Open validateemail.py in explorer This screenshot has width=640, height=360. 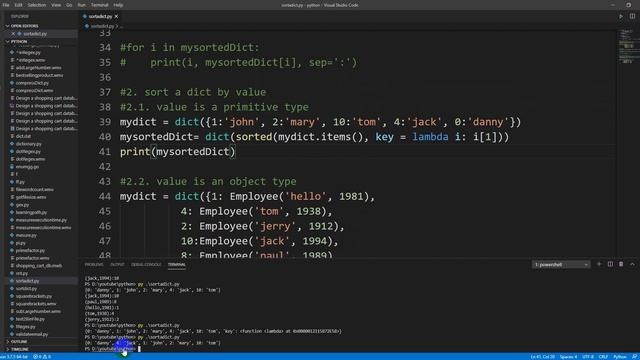click(x=31, y=334)
